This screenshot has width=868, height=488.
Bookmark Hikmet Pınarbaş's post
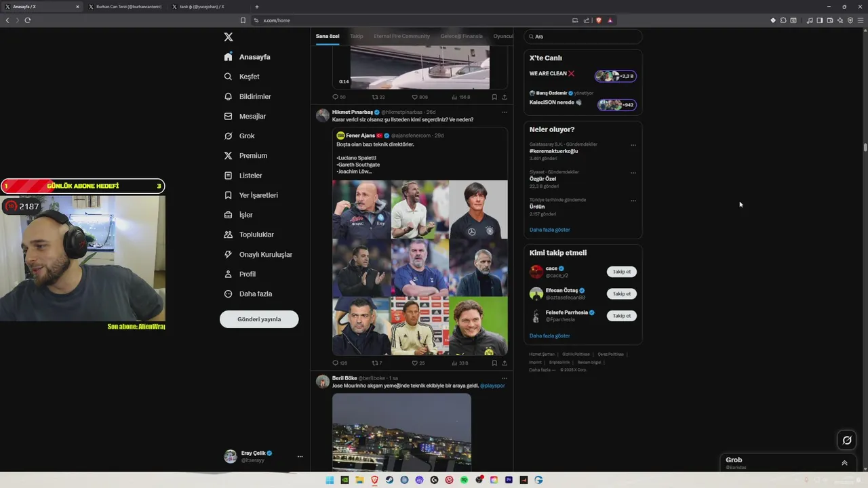494,363
